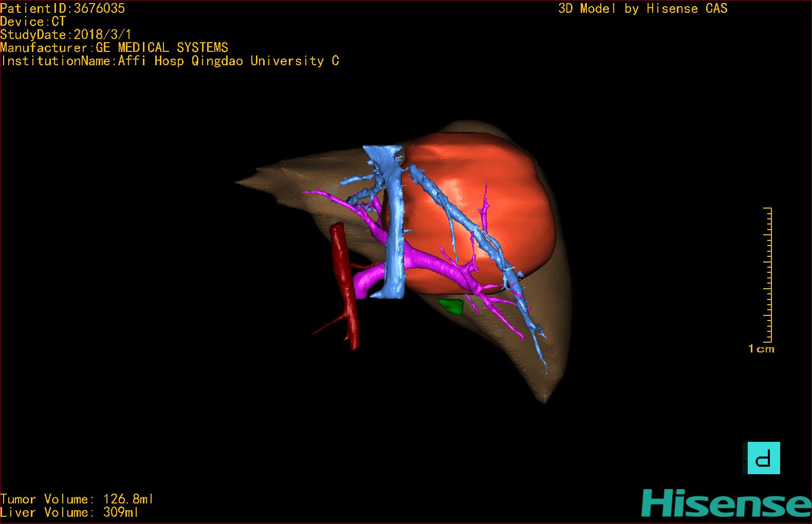Click the "1cm" scale label

(x=761, y=349)
